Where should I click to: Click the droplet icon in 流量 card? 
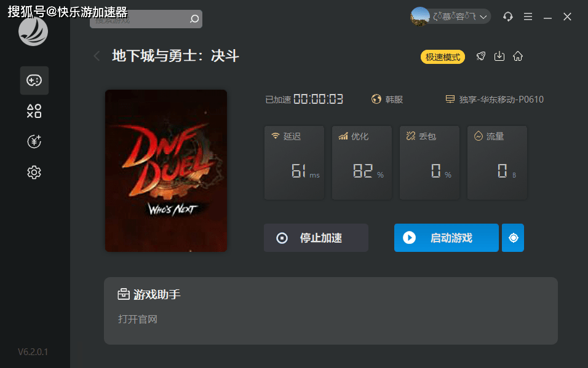pyautogui.click(x=479, y=136)
